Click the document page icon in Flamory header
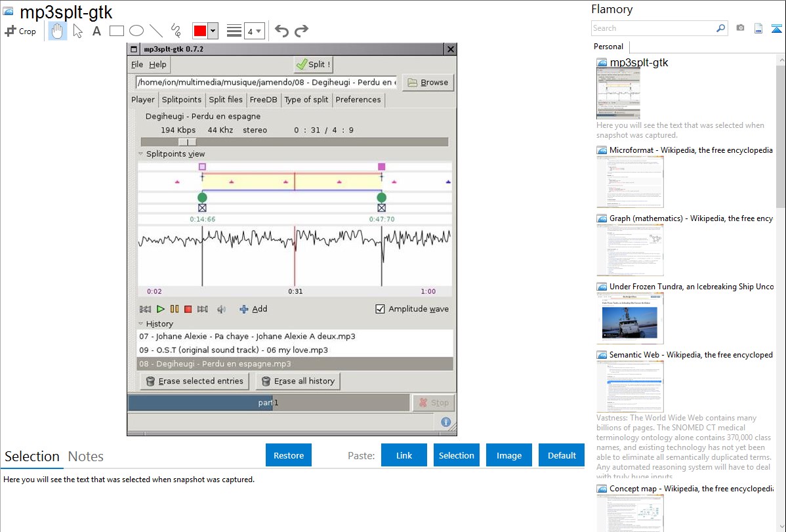786x532 pixels. click(758, 28)
